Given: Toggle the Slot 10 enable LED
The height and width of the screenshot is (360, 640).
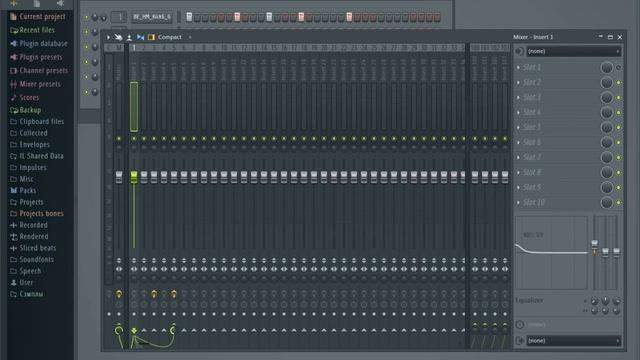Looking at the screenshot, I should (x=618, y=202).
